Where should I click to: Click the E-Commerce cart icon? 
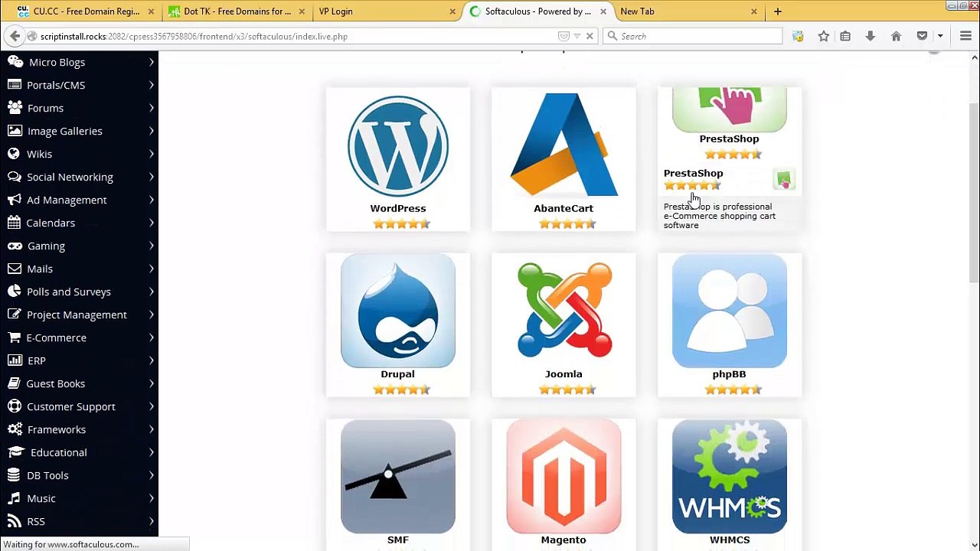(15, 337)
